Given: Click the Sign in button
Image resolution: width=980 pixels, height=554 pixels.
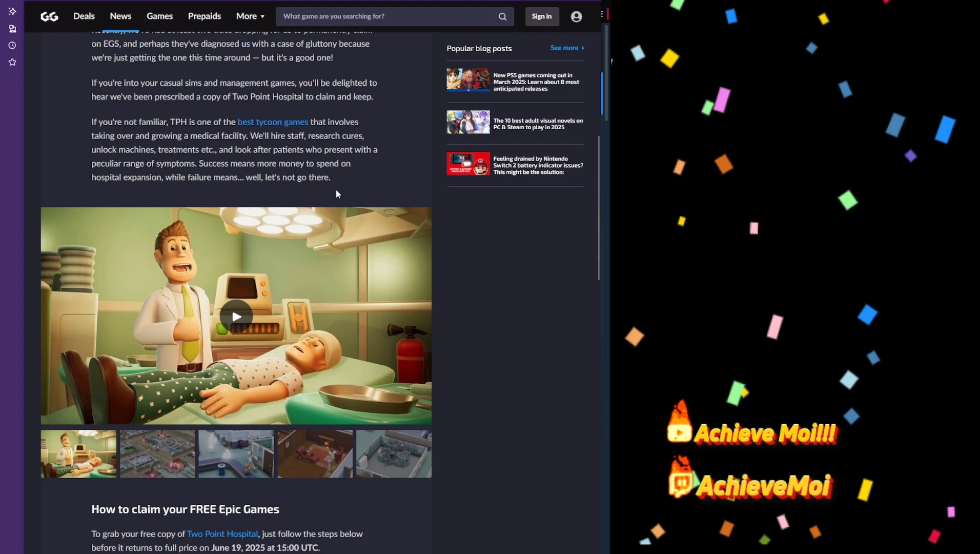Looking at the screenshot, I should 542,16.
